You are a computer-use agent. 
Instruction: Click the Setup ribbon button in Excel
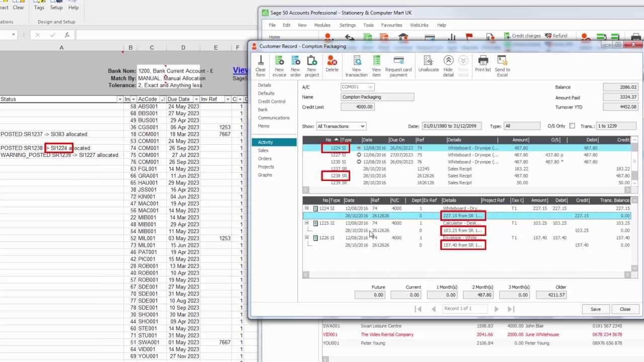56,6
